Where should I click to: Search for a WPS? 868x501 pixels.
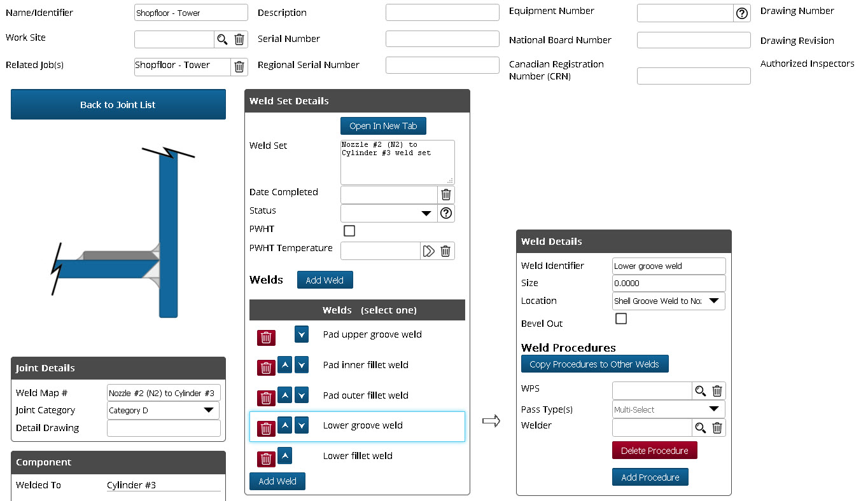701,390
